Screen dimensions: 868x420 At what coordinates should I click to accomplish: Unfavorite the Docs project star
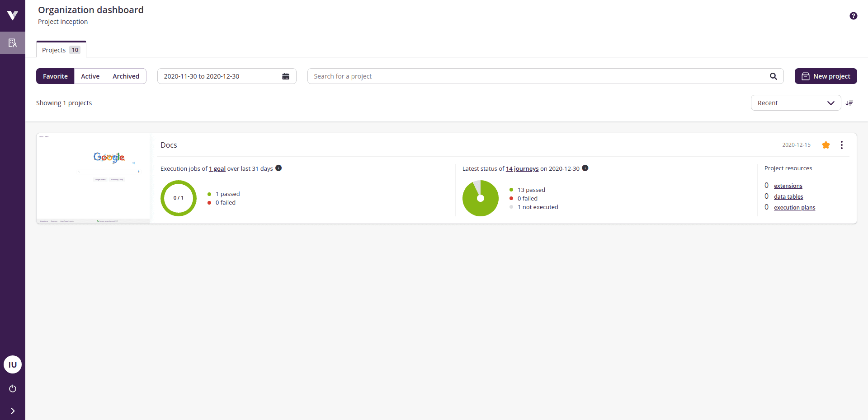(826, 145)
